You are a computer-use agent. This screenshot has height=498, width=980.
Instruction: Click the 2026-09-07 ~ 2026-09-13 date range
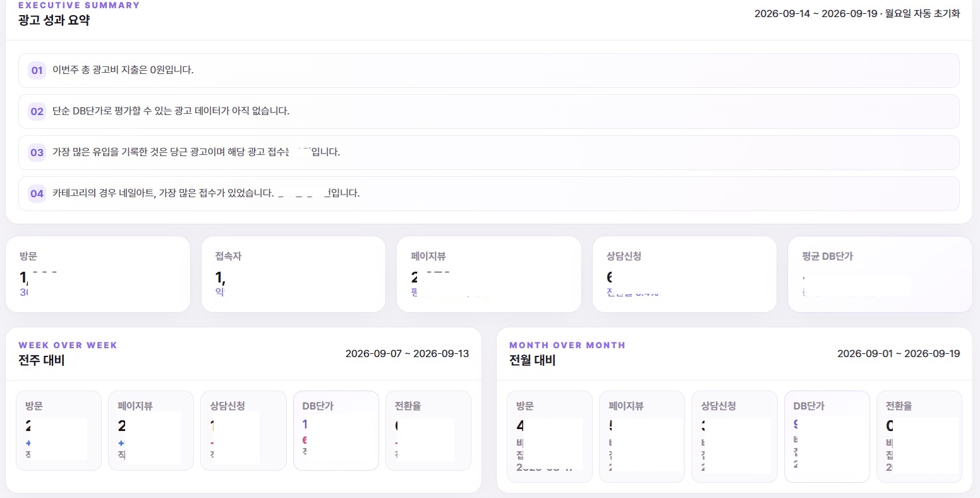[x=408, y=353]
